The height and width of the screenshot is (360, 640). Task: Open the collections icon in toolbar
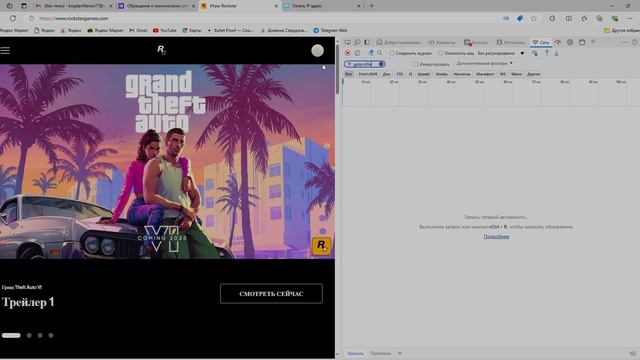599,18
